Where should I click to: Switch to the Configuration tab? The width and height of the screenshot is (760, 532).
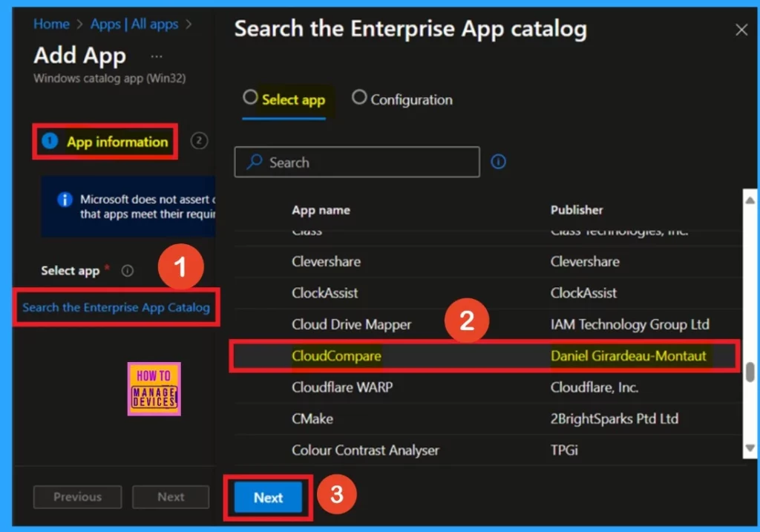click(402, 99)
